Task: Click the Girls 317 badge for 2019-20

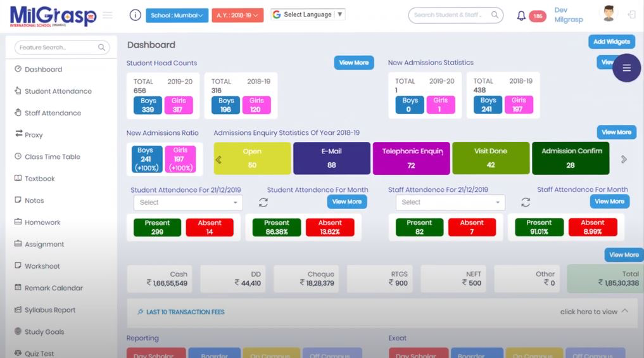Action: point(178,105)
